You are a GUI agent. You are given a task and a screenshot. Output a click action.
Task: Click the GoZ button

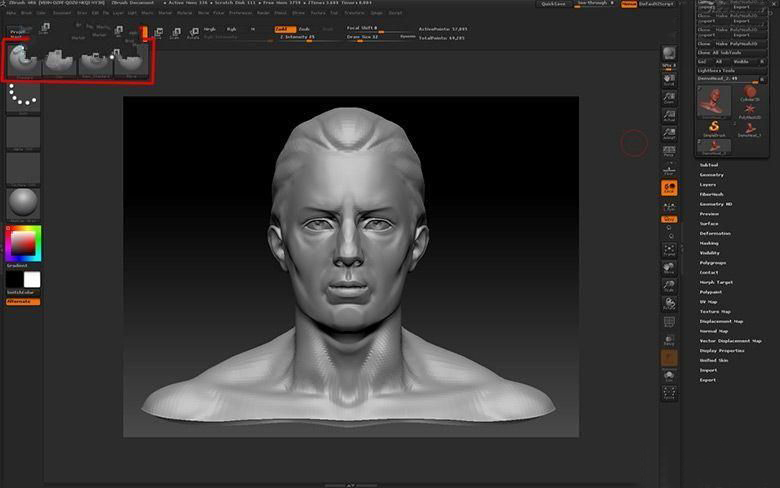pyautogui.click(x=702, y=62)
